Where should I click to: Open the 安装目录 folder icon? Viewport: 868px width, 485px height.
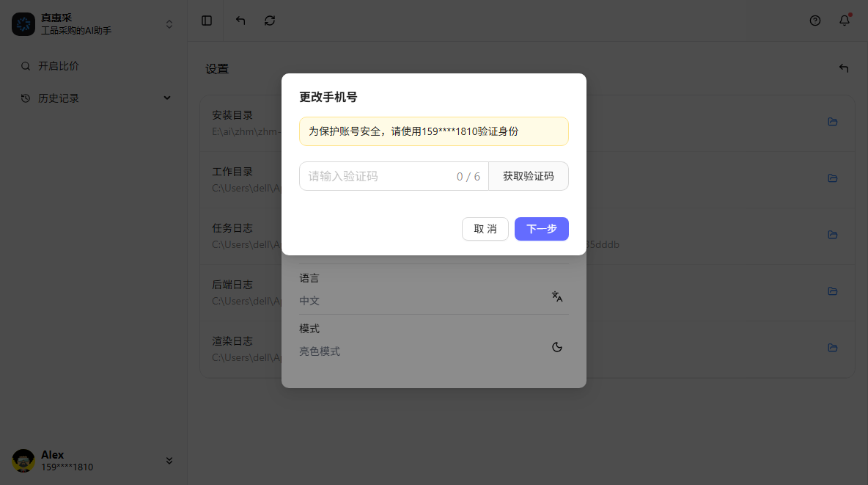tap(833, 122)
